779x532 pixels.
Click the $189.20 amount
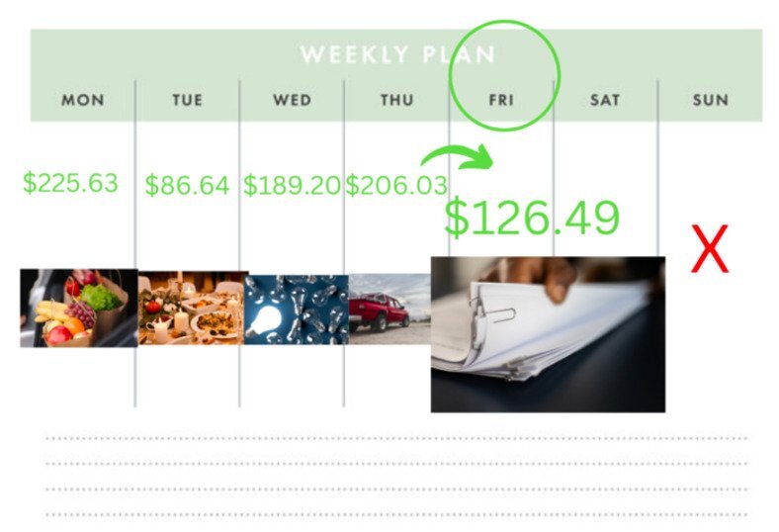[292, 185]
